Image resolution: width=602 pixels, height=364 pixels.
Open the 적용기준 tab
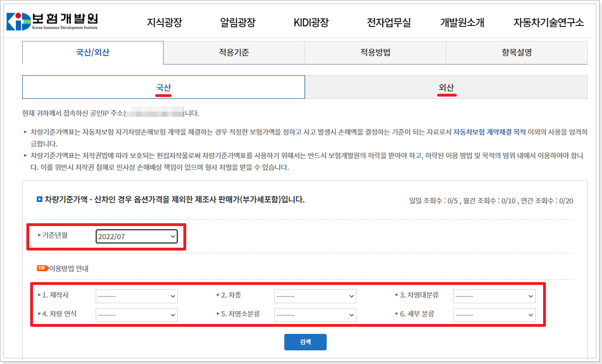click(234, 53)
